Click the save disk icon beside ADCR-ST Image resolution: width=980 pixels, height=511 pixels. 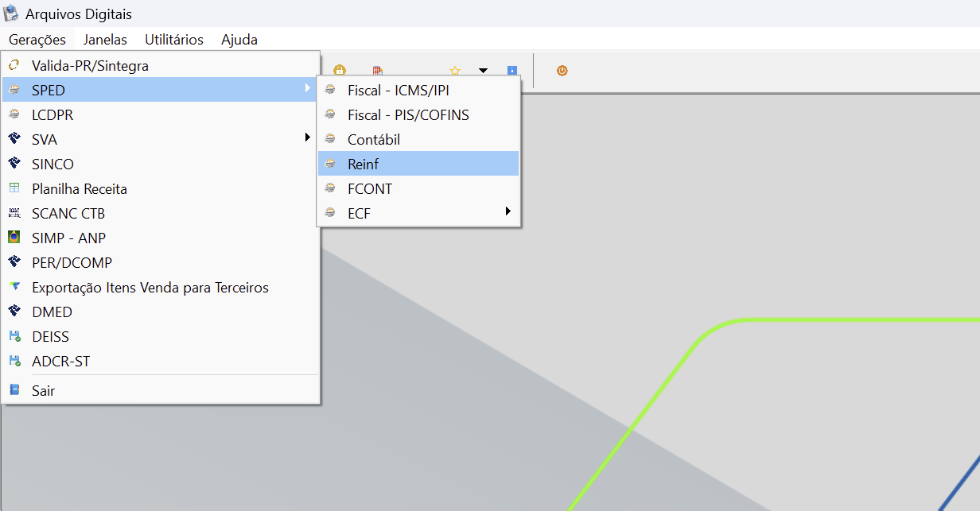(14, 361)
